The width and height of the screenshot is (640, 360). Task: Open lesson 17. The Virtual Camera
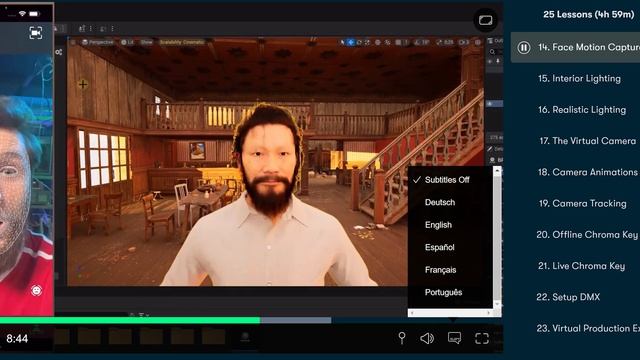pyautogui.click(x=587, y=141)
